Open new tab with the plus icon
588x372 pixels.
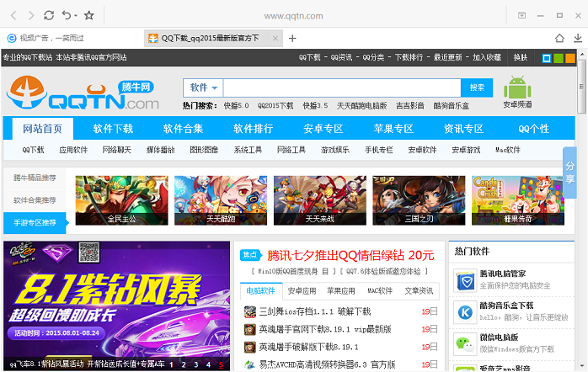(292, 38)
